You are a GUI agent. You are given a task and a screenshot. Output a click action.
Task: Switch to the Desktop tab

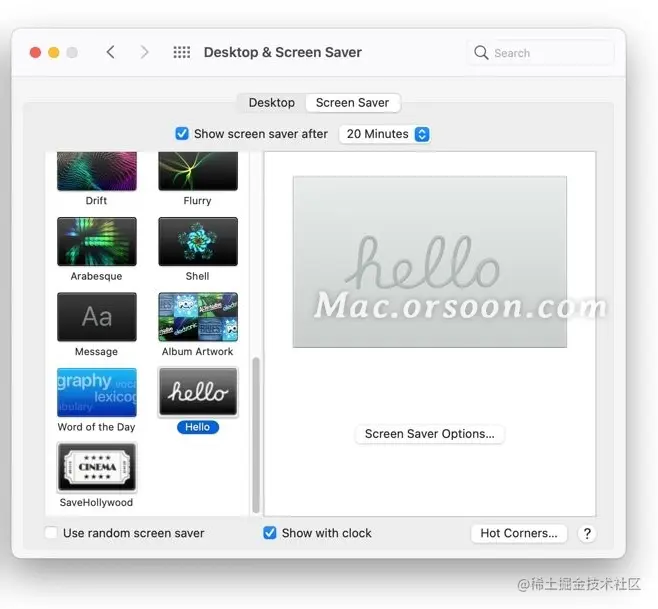point(272,103)
